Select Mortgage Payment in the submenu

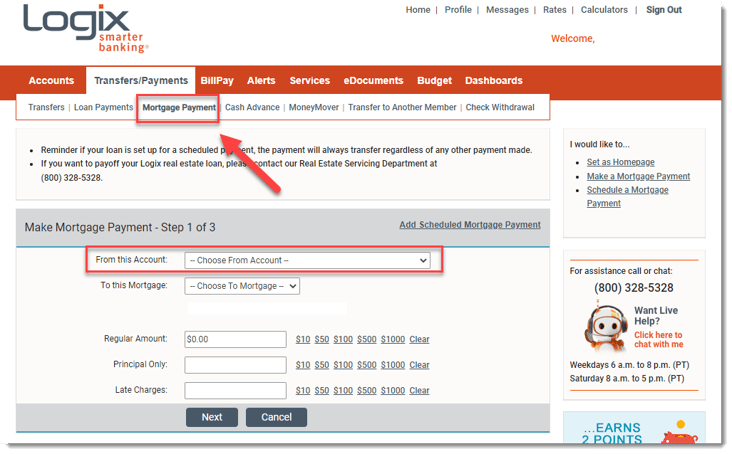pyautogui.click(x=179, y=108)
